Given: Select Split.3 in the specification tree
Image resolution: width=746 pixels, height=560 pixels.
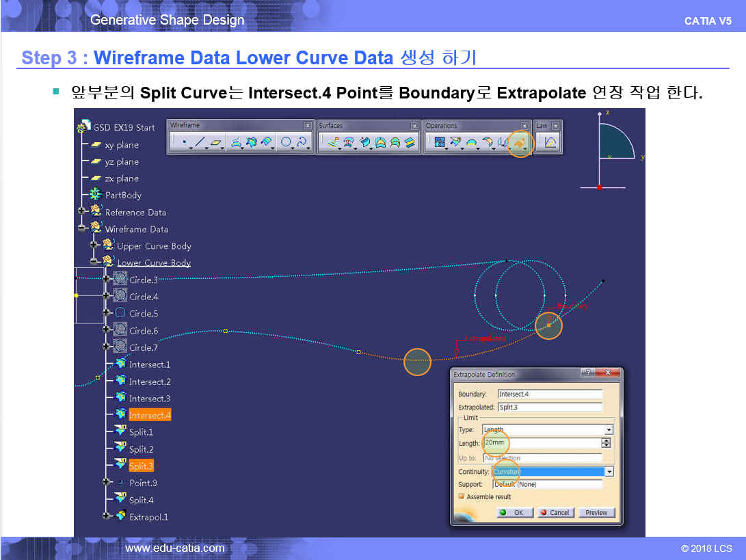Looking at the screenshot, I should click(141, 466).
